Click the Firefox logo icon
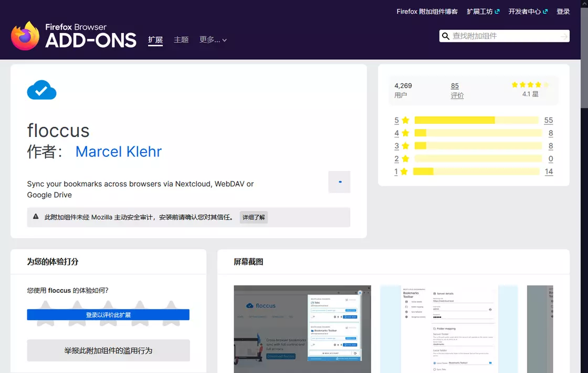This screenshot has height=373, width=588. (x=25, y=36)
